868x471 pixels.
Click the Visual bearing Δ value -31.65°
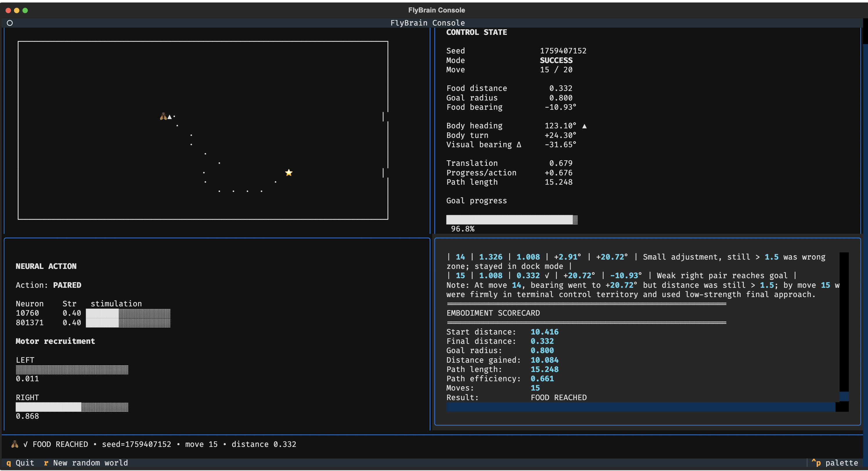coord(560,144)
